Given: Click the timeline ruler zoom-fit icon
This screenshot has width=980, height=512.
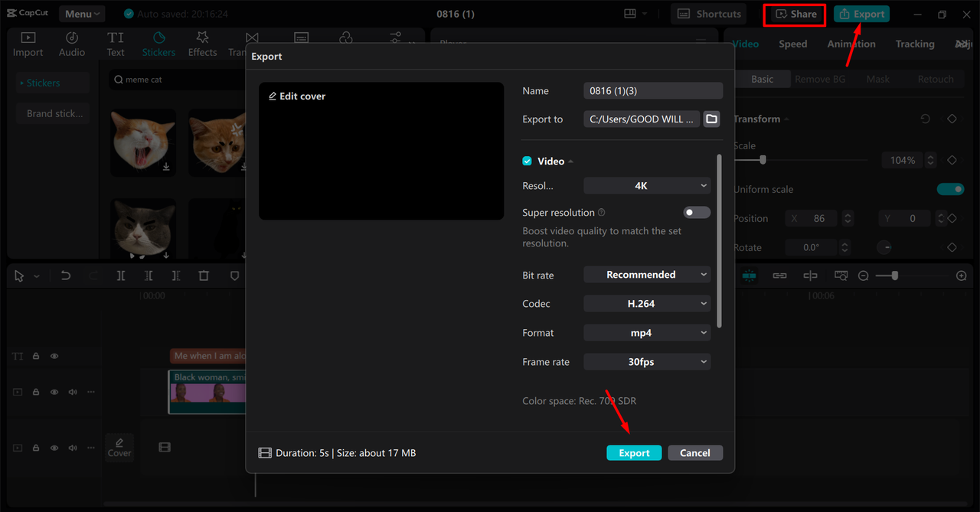Looking at the screenshot, I should click(x=841, y=276).
